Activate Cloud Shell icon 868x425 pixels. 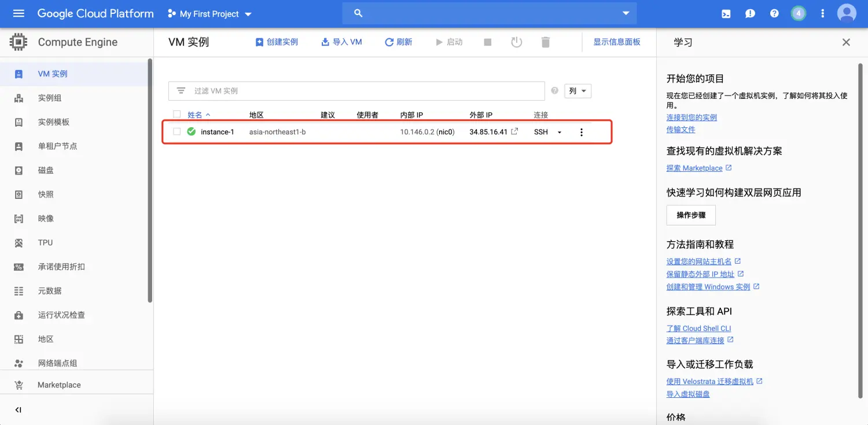click(726, 13)
